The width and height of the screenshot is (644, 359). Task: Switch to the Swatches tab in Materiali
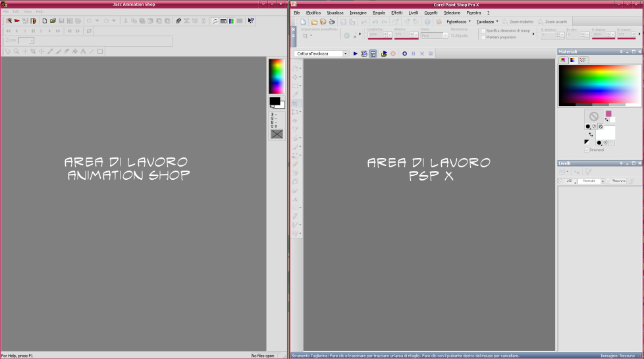pyautogui.click(x=583, y=60)
